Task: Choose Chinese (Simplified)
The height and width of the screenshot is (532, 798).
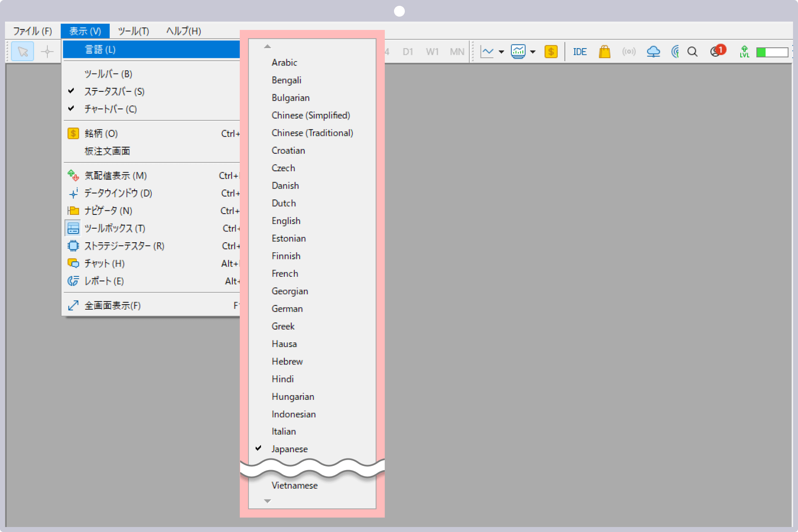Action: [x=312, y=115]
